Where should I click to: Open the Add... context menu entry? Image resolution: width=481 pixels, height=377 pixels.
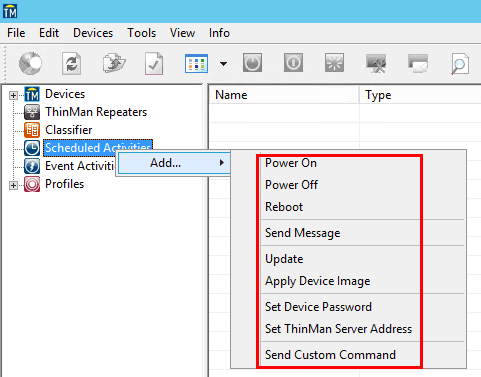click(x=174, y=163)
